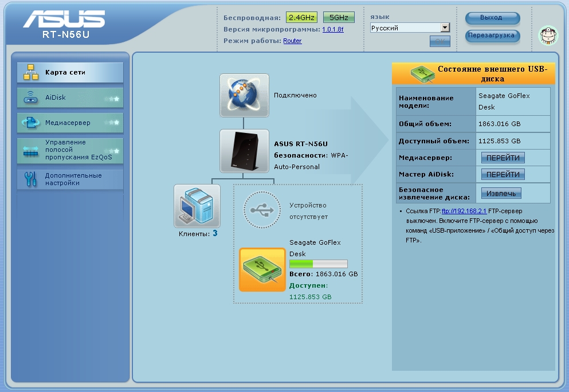Open the Карта сети menu item
Viewport: 569px width, 392px height.
click(x=70, y=73)
